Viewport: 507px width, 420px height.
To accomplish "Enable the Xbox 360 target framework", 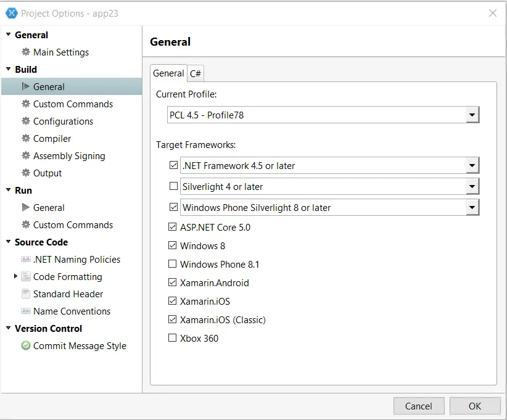I will [x=173, y=338].
